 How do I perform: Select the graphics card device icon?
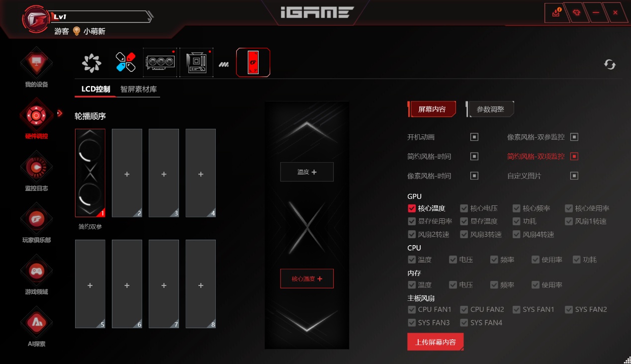(x=160, y=63)
